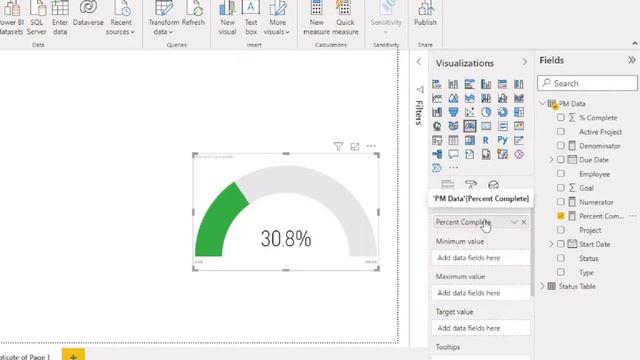The height and width of the screenshot is (360, 640).
Task: Select the Python visual
Action: point(502,140)
